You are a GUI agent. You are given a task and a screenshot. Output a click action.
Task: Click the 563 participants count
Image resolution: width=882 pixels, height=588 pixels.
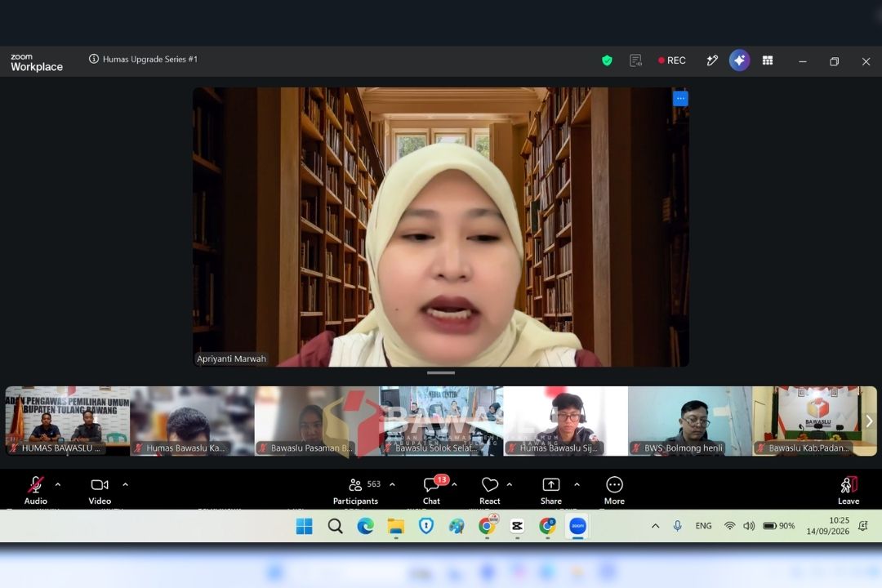[373, 484]
